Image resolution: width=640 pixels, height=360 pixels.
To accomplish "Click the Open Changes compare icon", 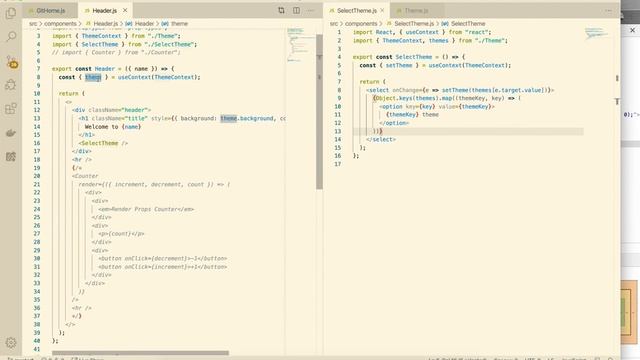I will 281,10.
